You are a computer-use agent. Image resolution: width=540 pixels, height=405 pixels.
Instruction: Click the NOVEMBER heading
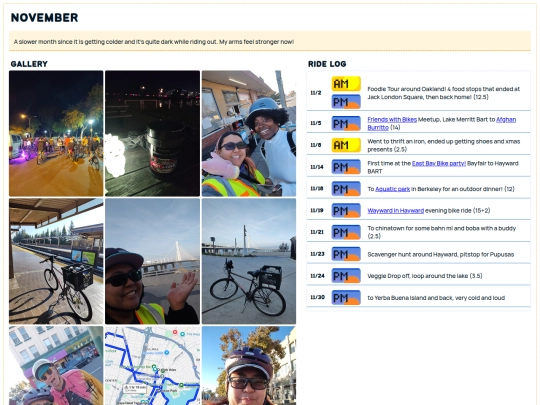44,18
